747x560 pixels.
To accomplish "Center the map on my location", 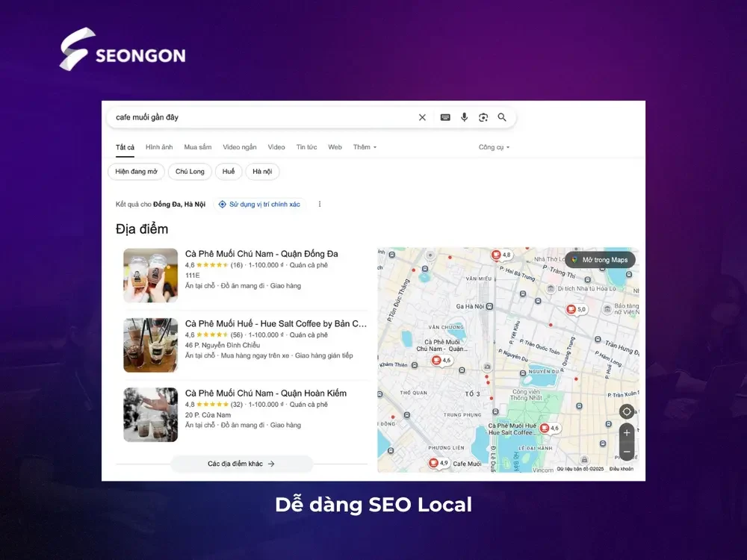I will click(x=627, y=411).
